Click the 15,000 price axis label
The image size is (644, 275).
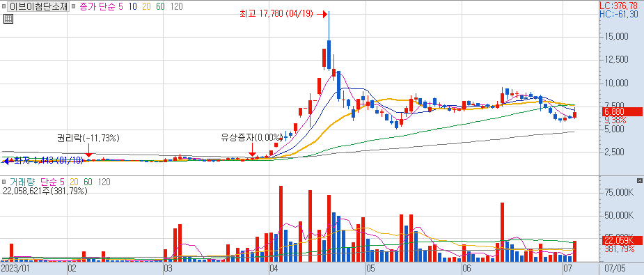(x=617, y=37)
